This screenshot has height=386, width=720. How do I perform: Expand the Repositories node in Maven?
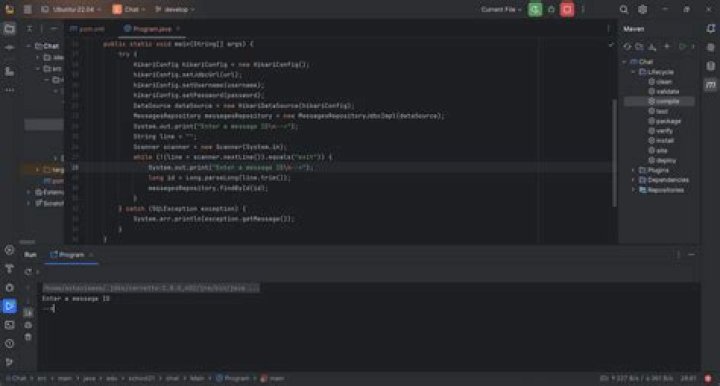click(634, 190)
